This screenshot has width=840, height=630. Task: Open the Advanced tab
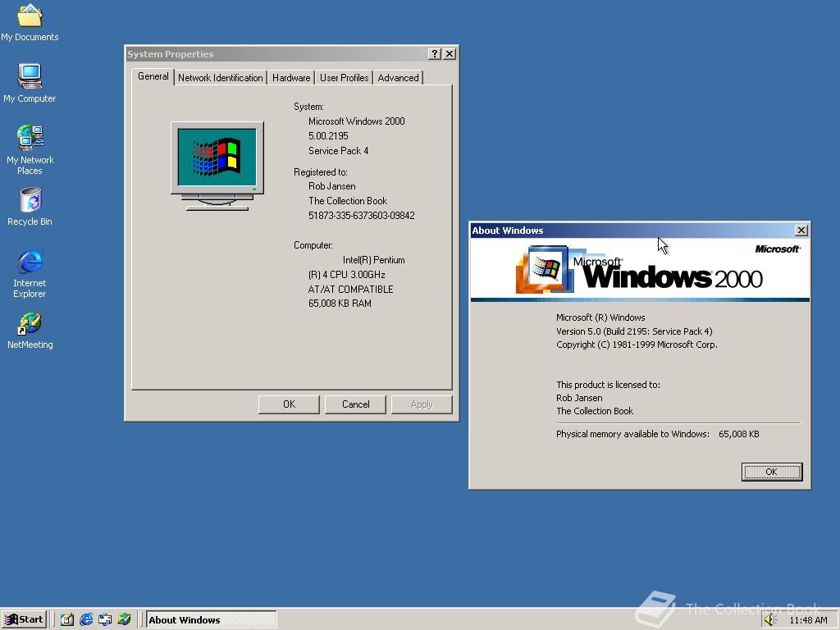tap(398, 78)
